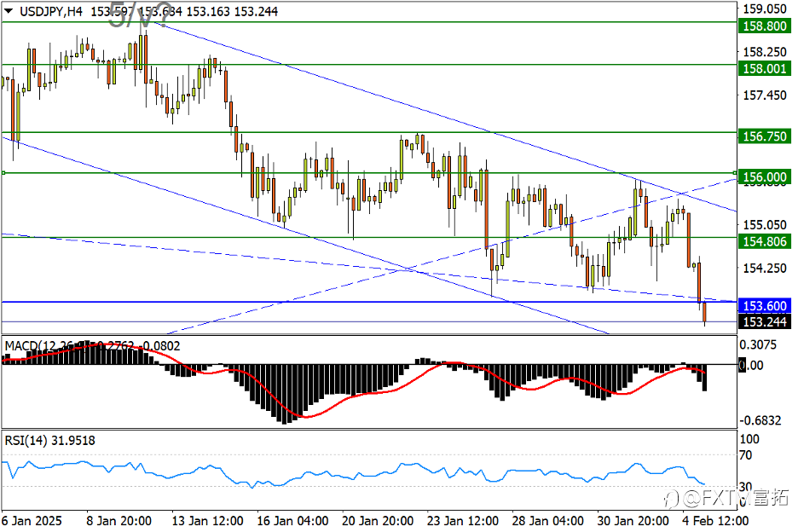
Task: Select the left handle of the 156.000 line
Action: point(3,173)
